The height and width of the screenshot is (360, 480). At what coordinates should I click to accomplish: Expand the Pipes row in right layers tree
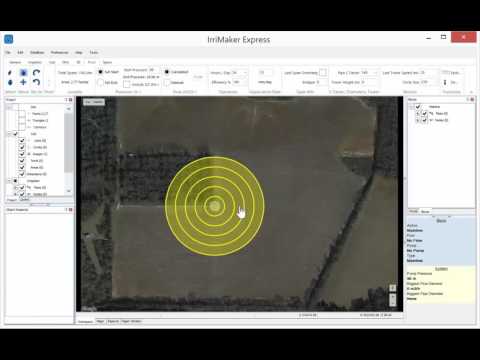pos(418,113)
